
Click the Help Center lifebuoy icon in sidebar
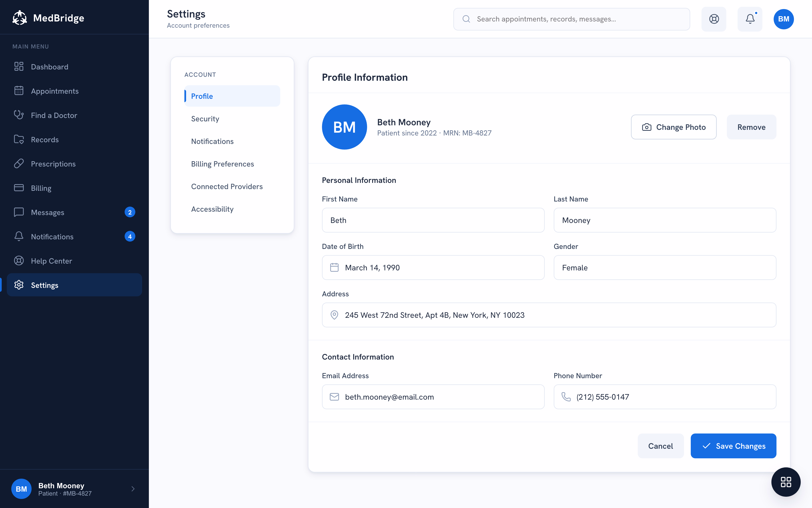pos(19,261)
